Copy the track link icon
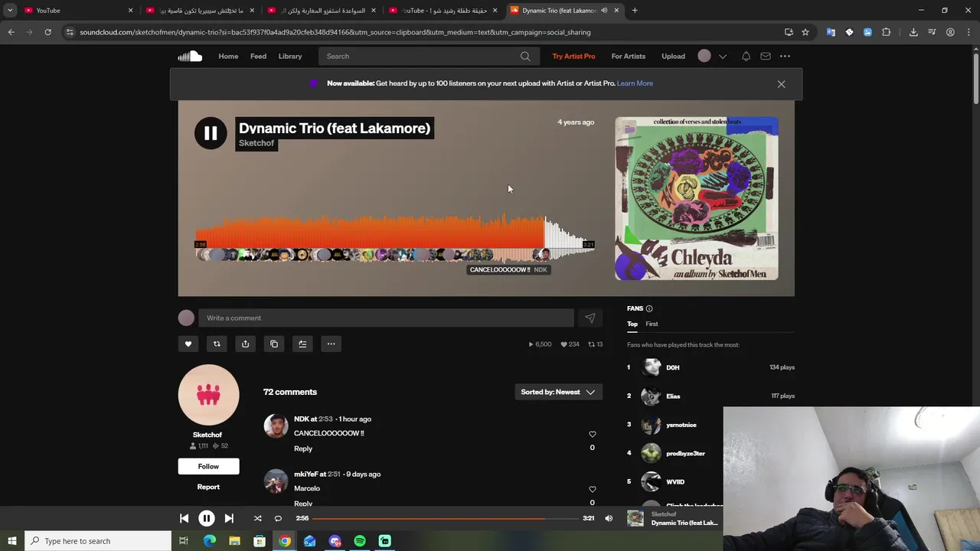The height and width of the screenshot is (551, 980). coord(274,344)
